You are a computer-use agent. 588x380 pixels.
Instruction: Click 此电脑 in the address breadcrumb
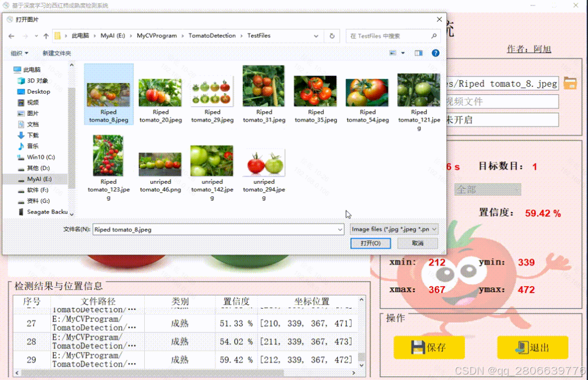click(x=80, y=36)
